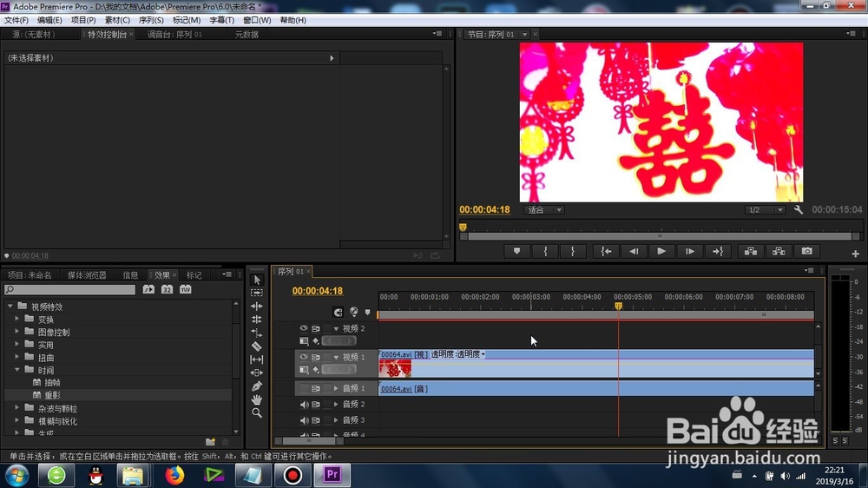Screen dimensions: 868x488
Task: Open the button editor plus icon
Action: tap(855, 254)
